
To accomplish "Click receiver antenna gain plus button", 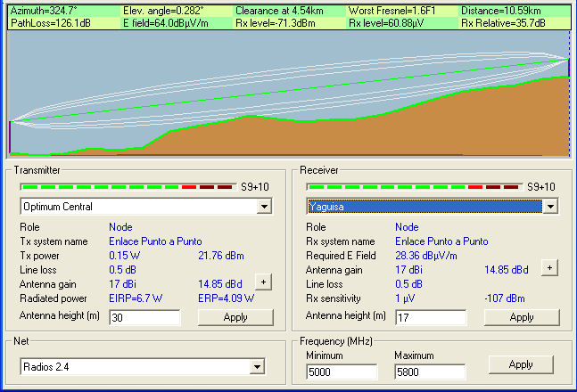I will (549, 268).
